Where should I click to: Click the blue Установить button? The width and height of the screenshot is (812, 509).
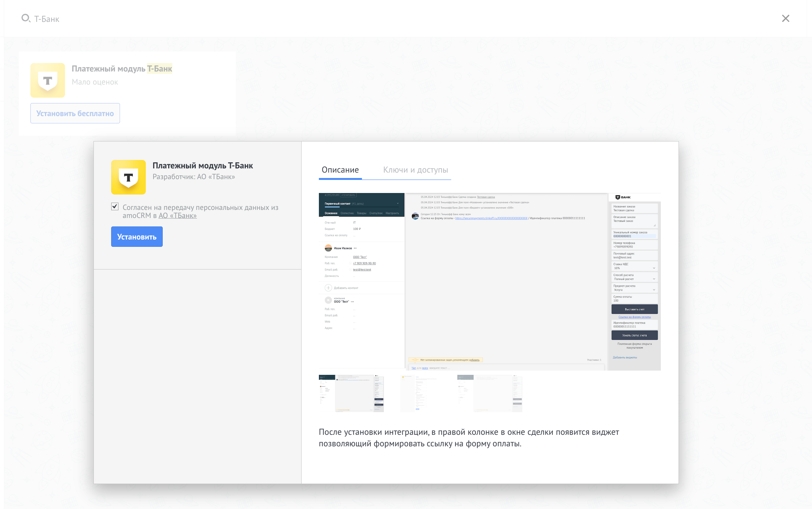click(137, 237)
